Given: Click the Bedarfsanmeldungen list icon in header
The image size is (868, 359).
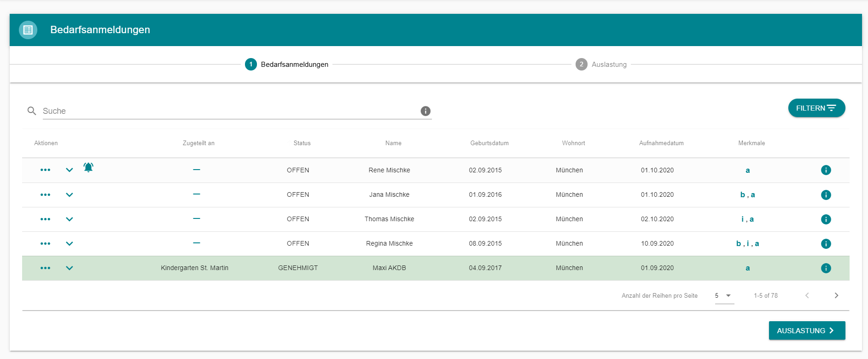Looking at the screenshot, I should coord(28,30).
